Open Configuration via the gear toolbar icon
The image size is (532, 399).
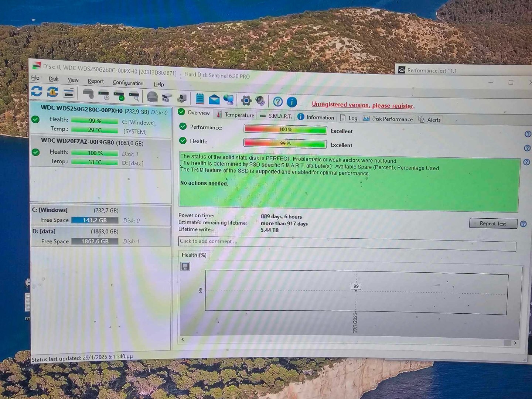[x=246, y=100]
